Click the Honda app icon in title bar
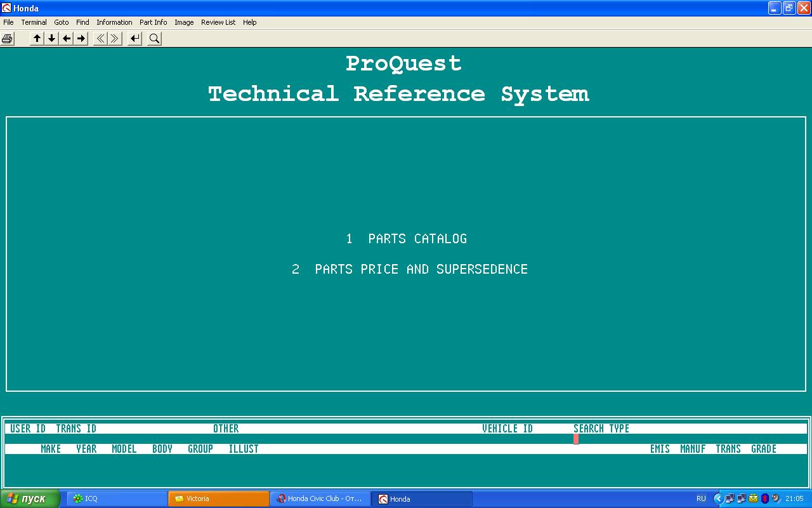The height and width of the screenshot is (508, 812). [6, 8]
